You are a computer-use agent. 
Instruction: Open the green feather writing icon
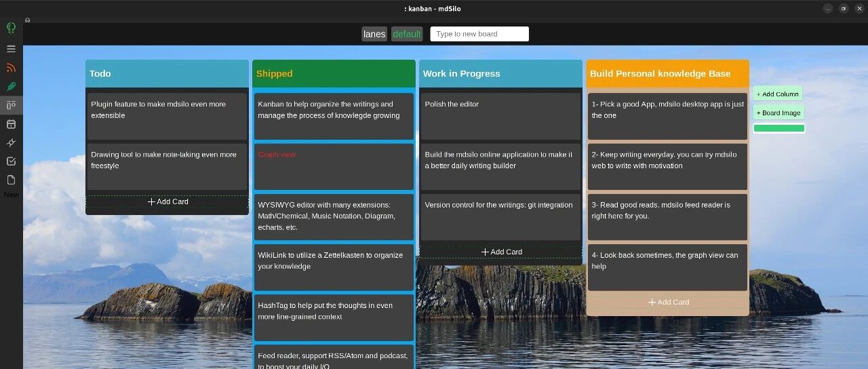click(11, 86)
